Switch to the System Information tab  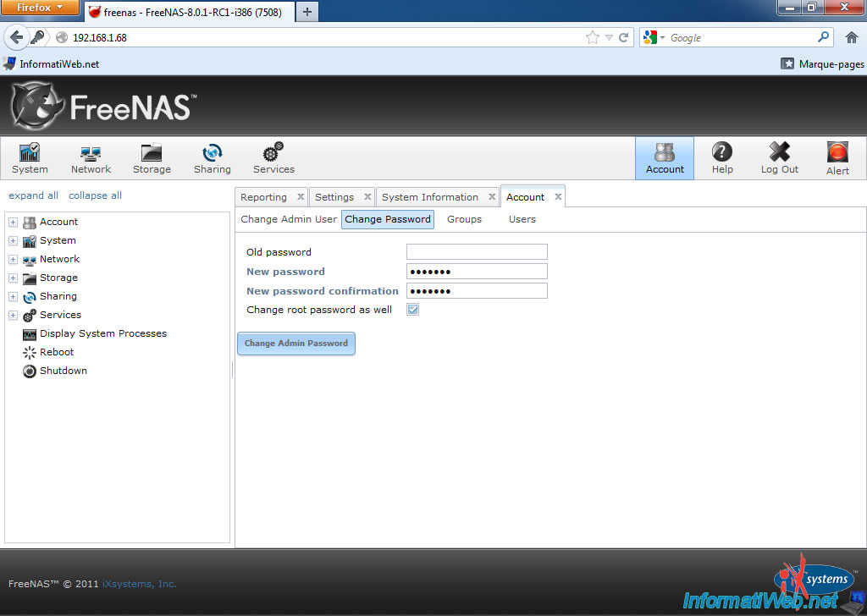429,197
